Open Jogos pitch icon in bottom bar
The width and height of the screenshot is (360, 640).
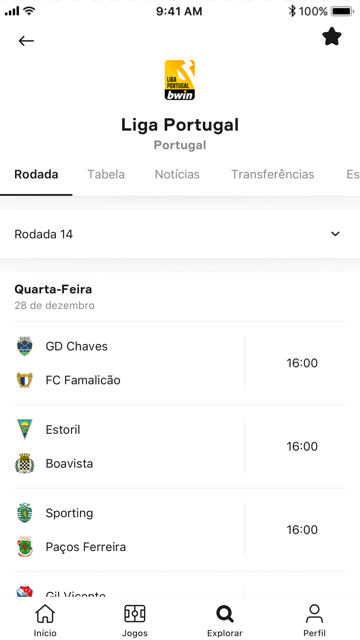click(135, 613)
